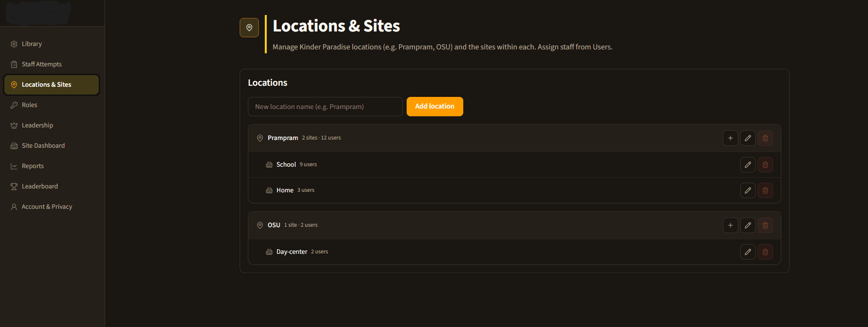
Task: Click the Roles key icon
Action: pos(14,105)
